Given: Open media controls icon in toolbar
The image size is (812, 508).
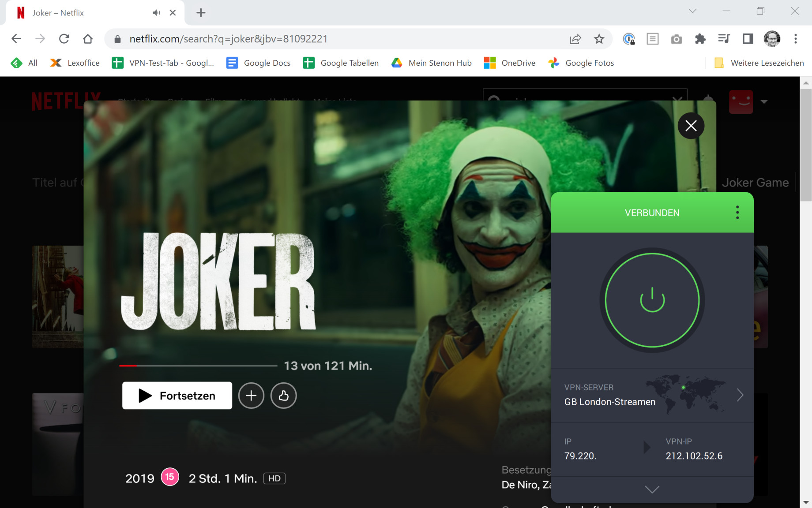Looking at the screenshot, I should coord(724,39).
